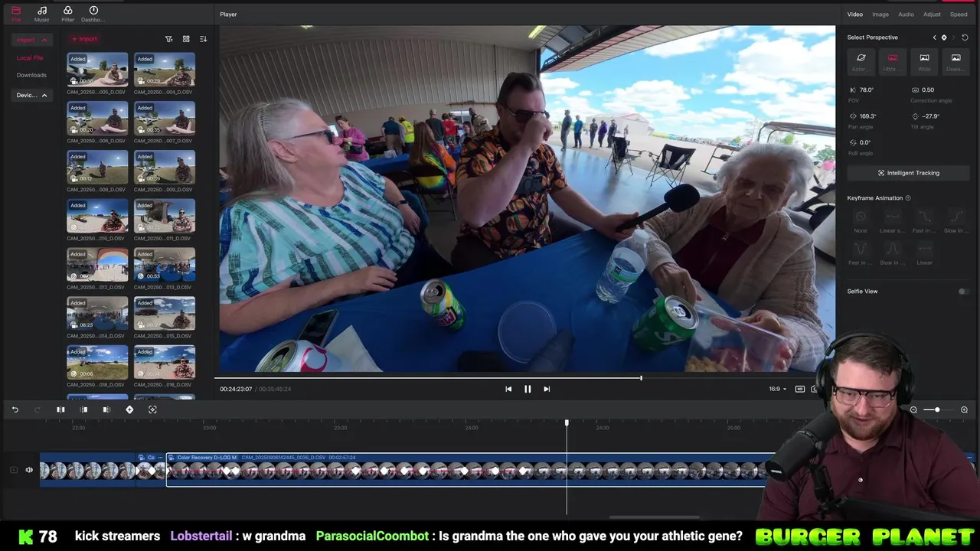The width and height of the screenshot is (980, 551).
Task: Edit the FOV value 78.0°
Action: pyautogui.click(x=867, y=90)
